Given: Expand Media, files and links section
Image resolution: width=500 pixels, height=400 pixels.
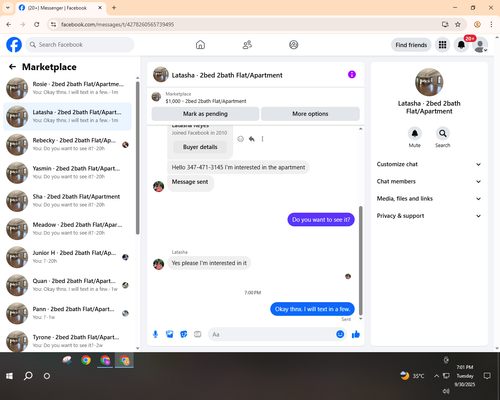Looking at the screenshot, I should point(429,199).
